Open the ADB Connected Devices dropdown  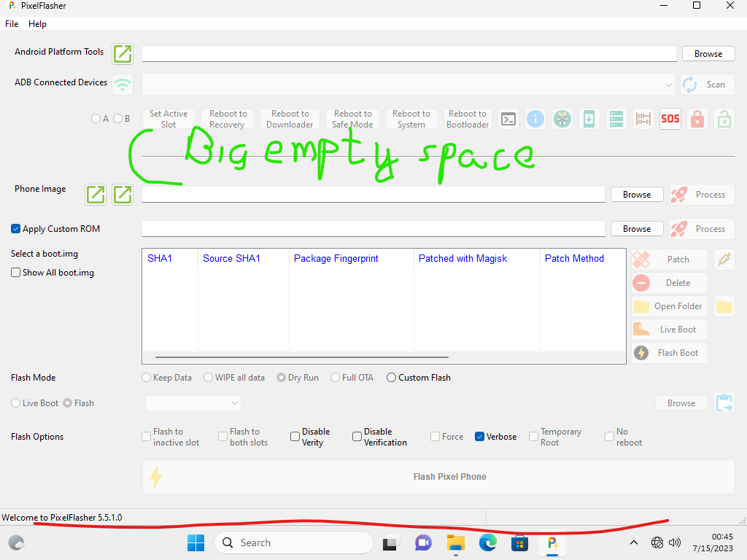click(x=668, y=85)
